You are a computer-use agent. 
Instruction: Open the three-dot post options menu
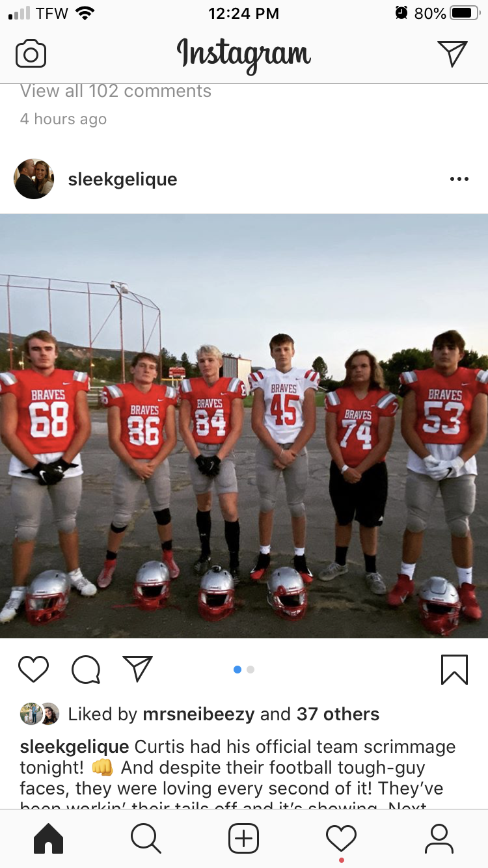click(x=459, y=179)
